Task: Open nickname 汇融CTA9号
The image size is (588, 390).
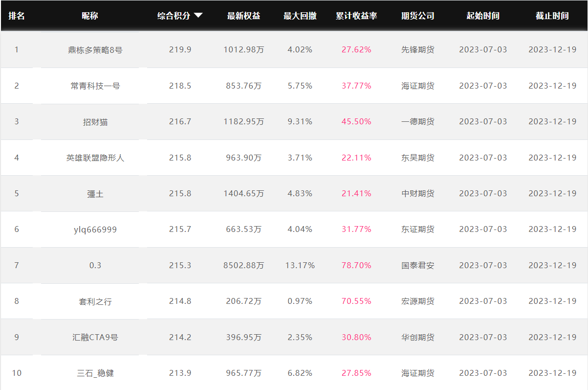Action: coord(95,337)
